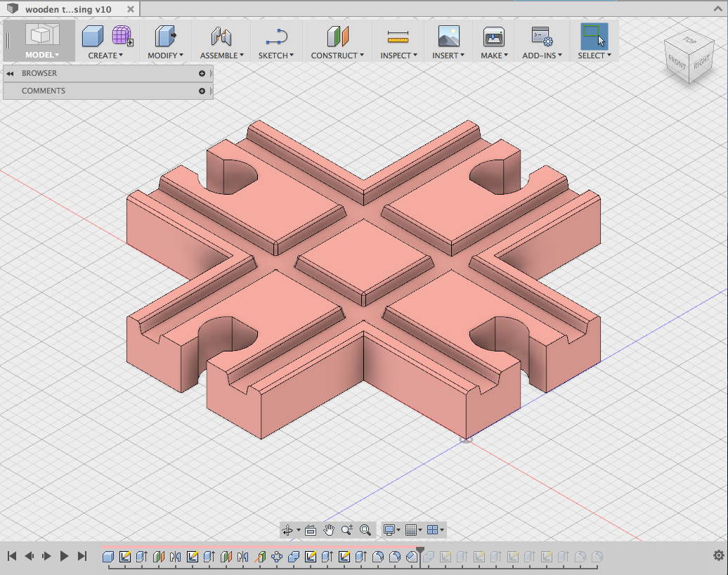This screenshot has width=728, height=575.
Task: Click the Inspect measure ruler icon
Action: point(398,37)
